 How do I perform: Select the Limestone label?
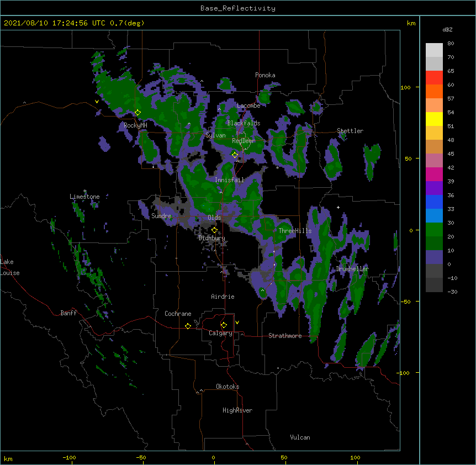(x=84, y=197)
